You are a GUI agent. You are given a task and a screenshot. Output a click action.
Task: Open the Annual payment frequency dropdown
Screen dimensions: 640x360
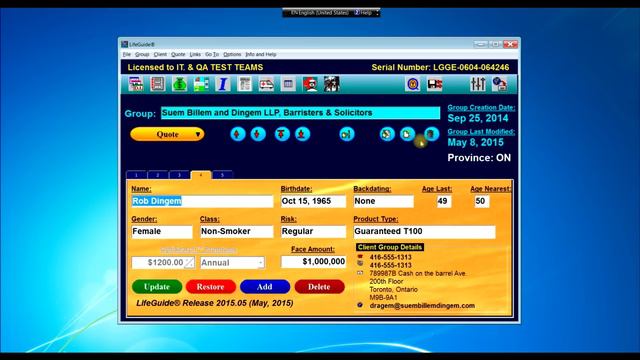pyautogui.click(x=232, y=262)
